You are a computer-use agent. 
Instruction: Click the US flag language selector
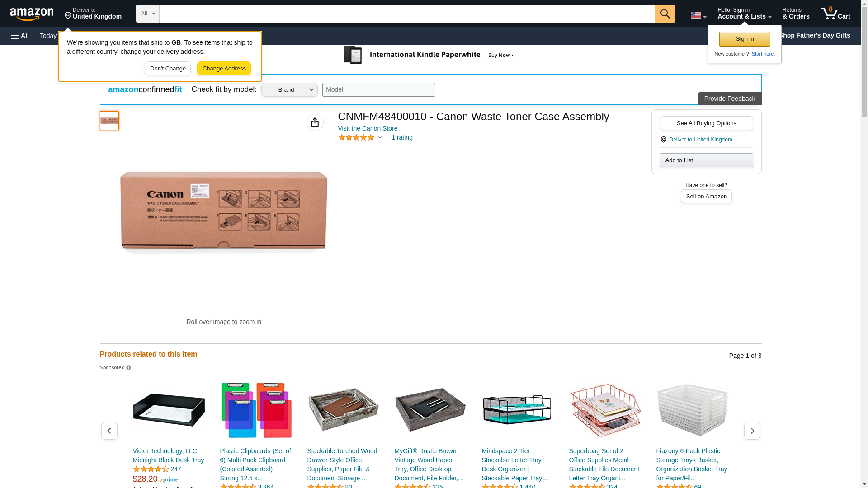(698, 15)
